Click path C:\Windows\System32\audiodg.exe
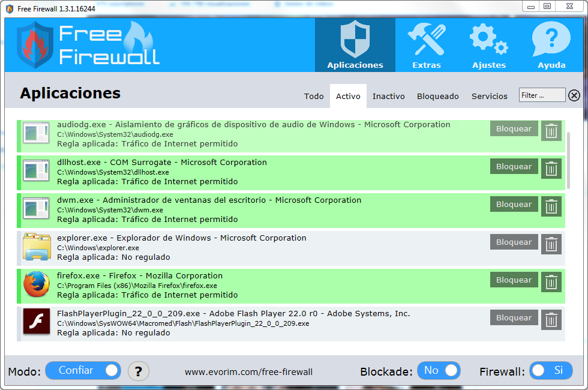Viewport: 588px width, 390px height. (x=115, y=134)
